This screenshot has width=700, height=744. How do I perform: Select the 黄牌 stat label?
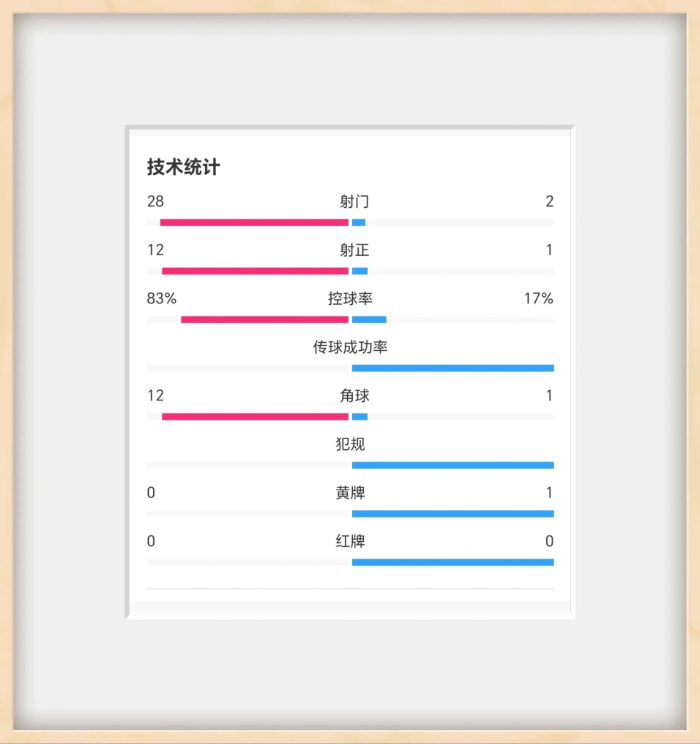350,492
